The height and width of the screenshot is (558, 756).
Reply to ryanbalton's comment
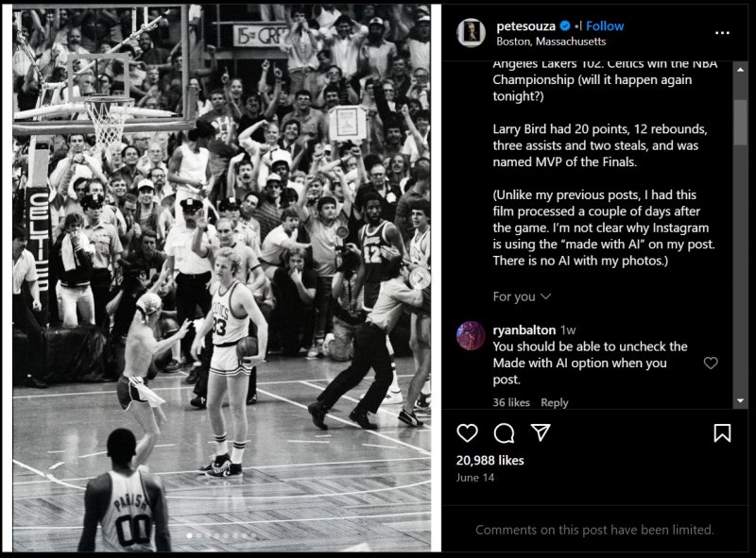[x=555, y=402]
